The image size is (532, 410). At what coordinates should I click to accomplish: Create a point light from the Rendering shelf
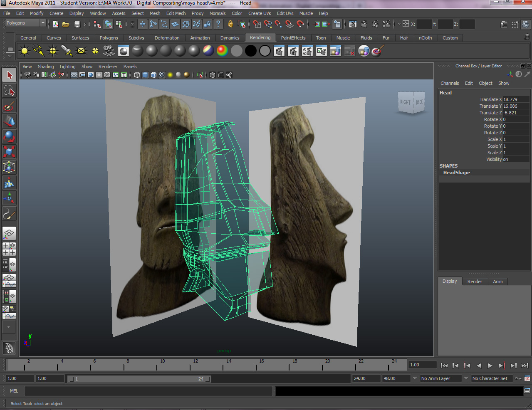point(52,50)
